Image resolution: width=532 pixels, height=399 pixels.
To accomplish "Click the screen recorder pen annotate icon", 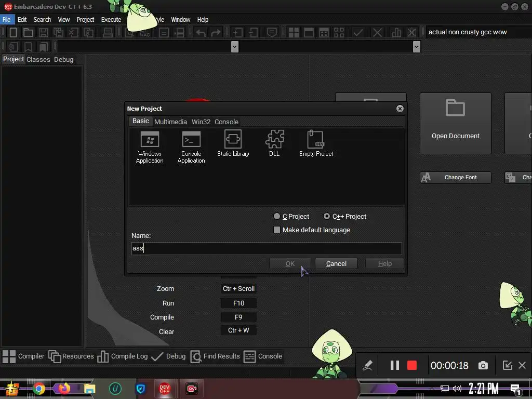I will click(x=368, y=365).
